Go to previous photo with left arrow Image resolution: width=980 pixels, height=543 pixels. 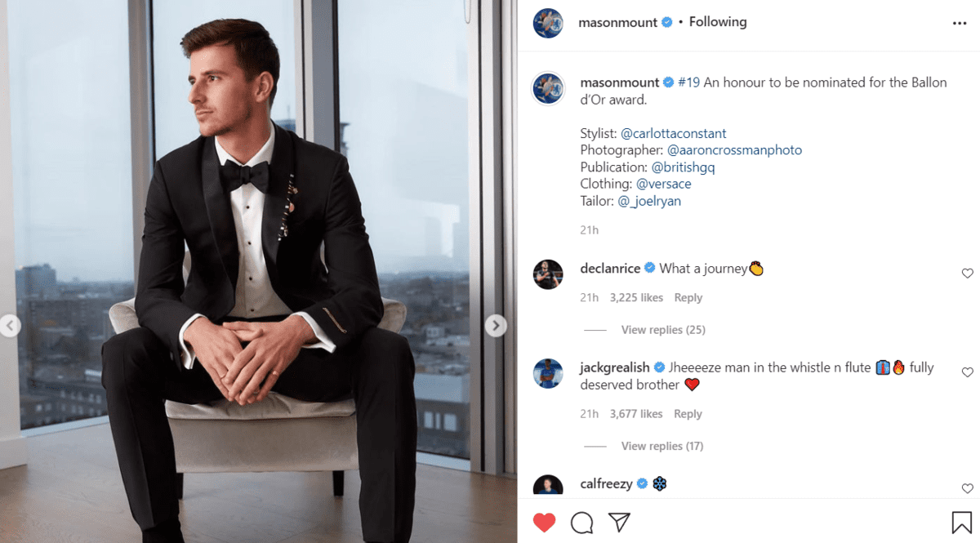(x=10, y=327)
